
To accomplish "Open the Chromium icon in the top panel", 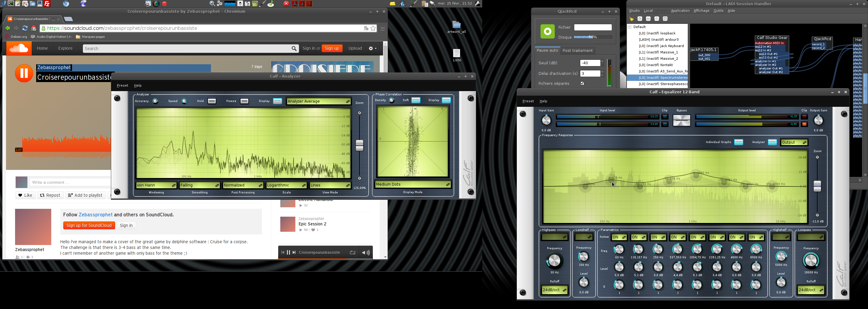I will click(x=66, y=4).
